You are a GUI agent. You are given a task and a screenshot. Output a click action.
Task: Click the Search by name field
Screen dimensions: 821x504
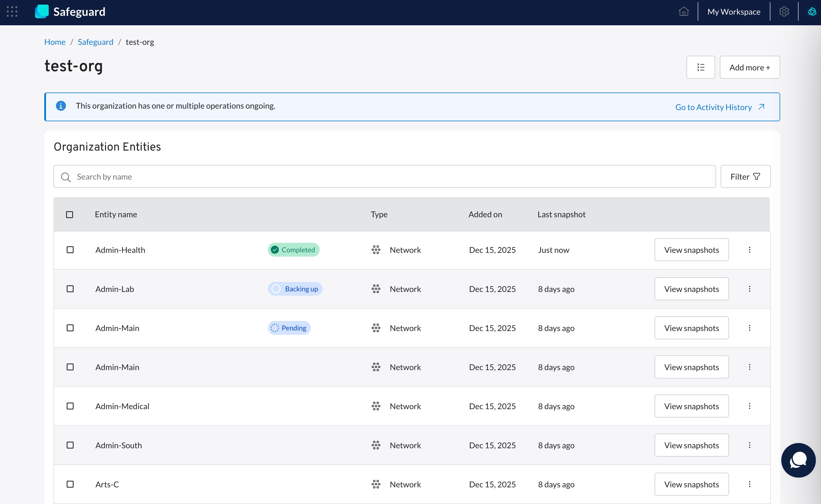384,177
